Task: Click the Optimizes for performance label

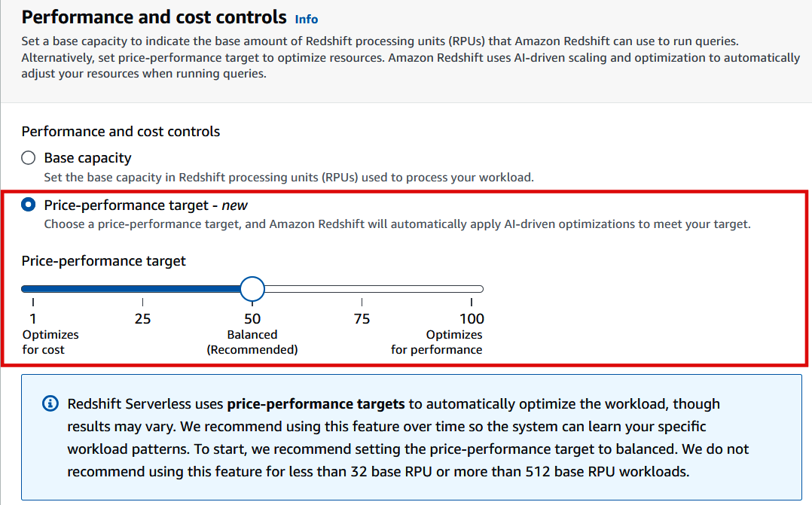Action: [x=437, y=342]
